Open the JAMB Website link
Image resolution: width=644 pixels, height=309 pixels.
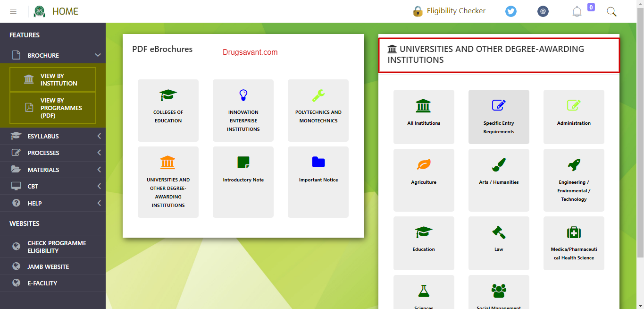tap(48, 266)
